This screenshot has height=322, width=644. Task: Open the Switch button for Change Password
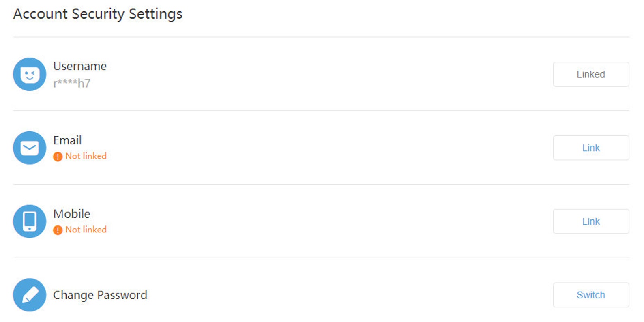tap(591, 295)
